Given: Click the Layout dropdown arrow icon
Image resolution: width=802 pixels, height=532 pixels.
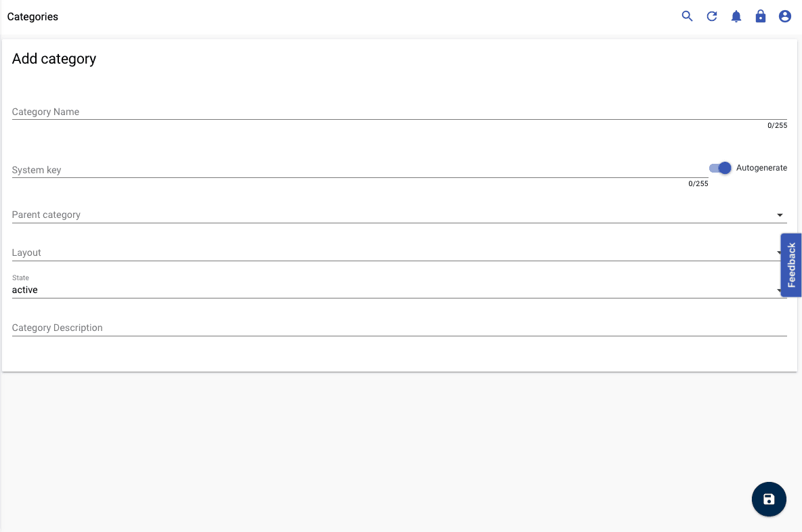Looking at the screenshot, I should [780, 252].
